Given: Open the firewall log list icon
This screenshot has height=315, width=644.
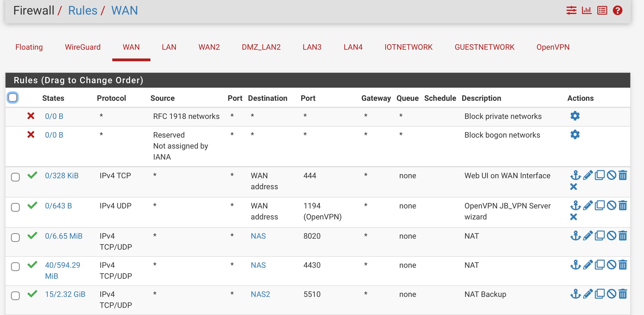Looking at the screenshot, I should click(602, 10).
